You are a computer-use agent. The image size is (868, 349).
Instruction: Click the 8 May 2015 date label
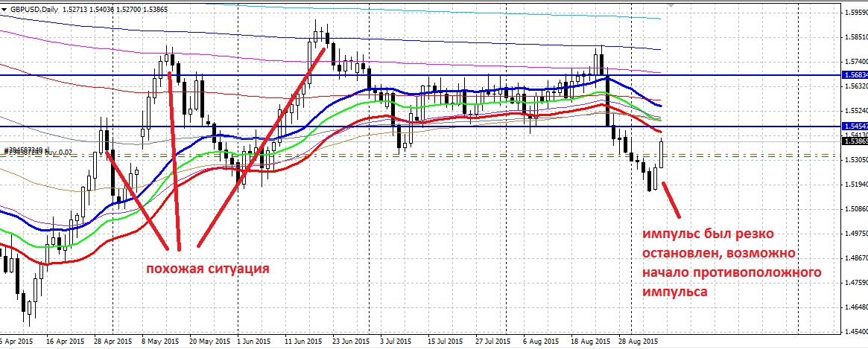[160, 342]
